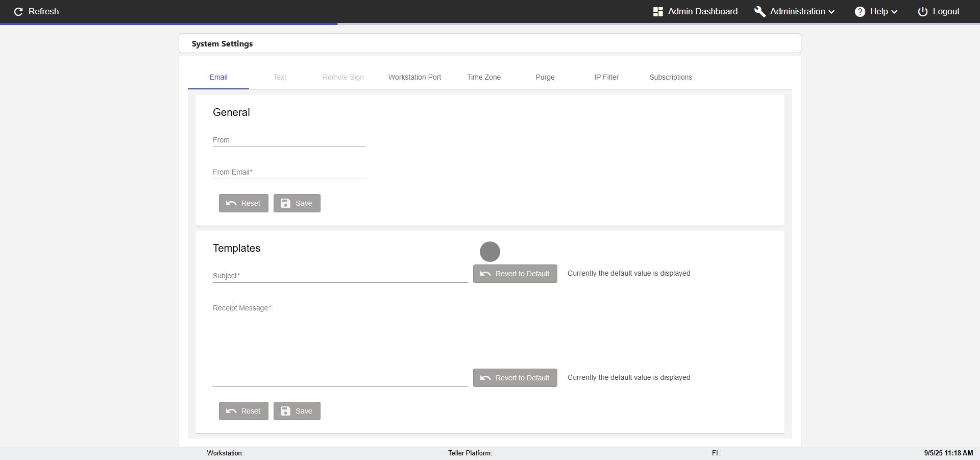This screenshot has width=980, height=460.
Task: Click the Logout label
Action: 946,12
